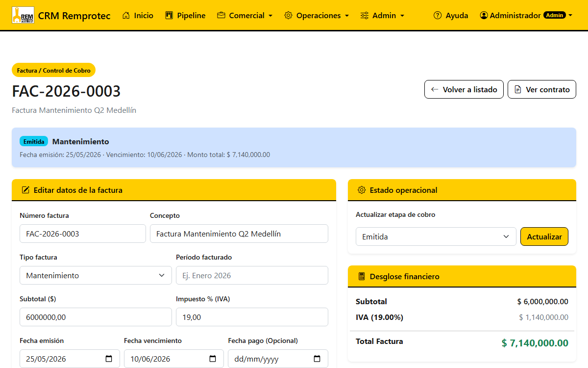Open the Comercial dropdown menu
The width and height of the screenshot is (588, 368).
(x=245, y=15)
